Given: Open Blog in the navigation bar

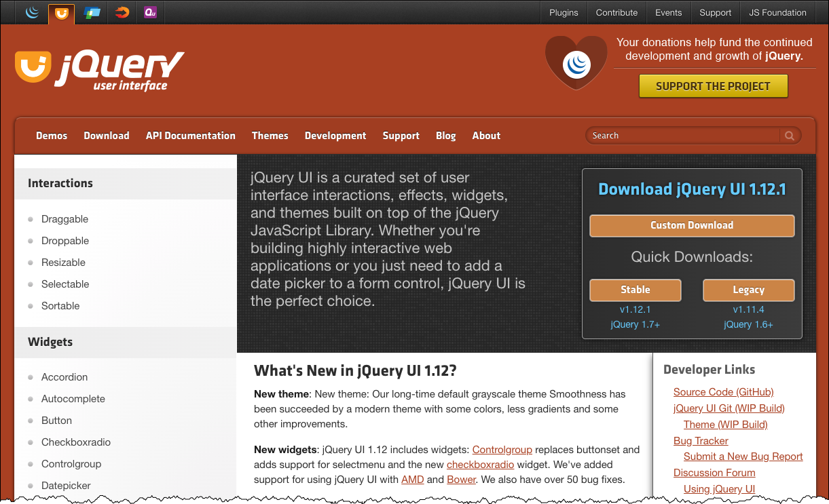Looking at the screenshot, I should coord(446,136).
